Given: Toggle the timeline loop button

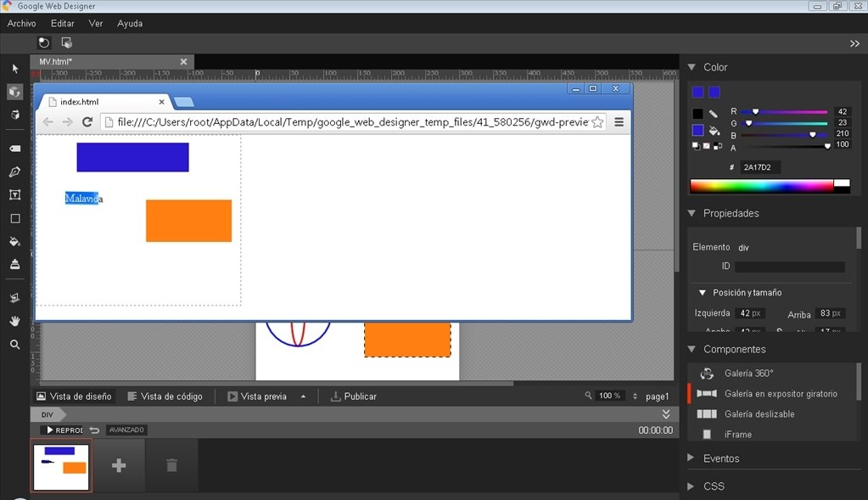Looking at the screenshot, I should click(94, 430).
